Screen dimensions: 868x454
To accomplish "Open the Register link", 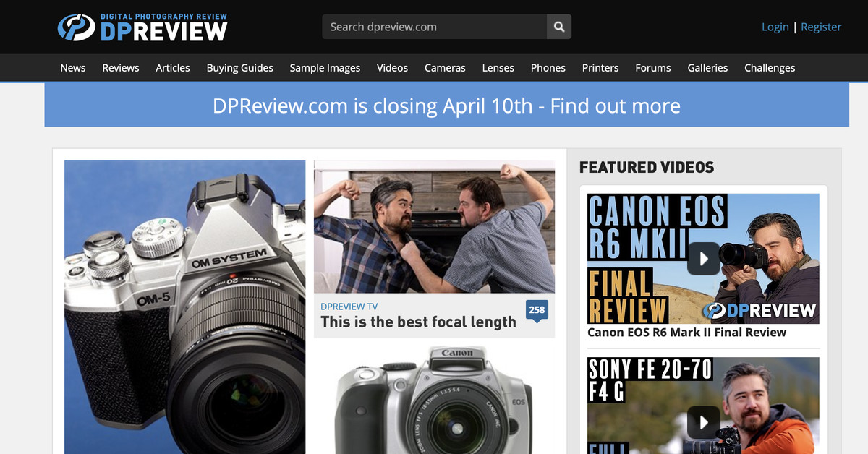I will [x=821, y=27].
